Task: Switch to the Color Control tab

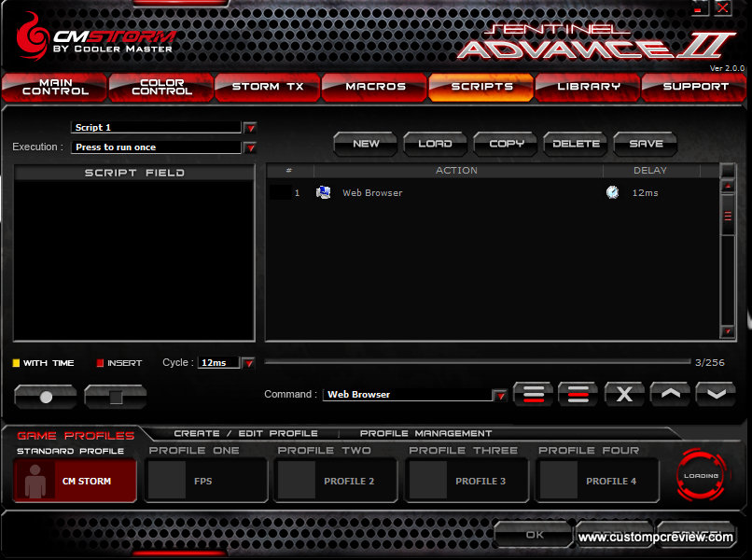Action: 161,87
